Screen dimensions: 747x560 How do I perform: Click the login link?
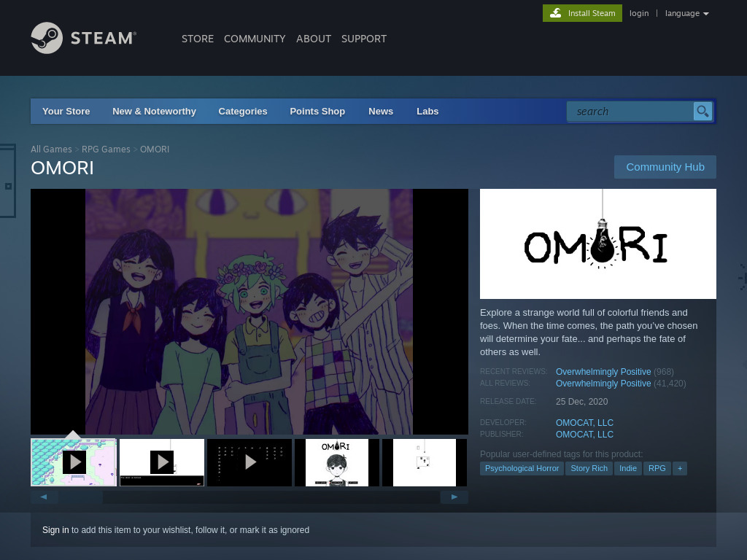639,13
